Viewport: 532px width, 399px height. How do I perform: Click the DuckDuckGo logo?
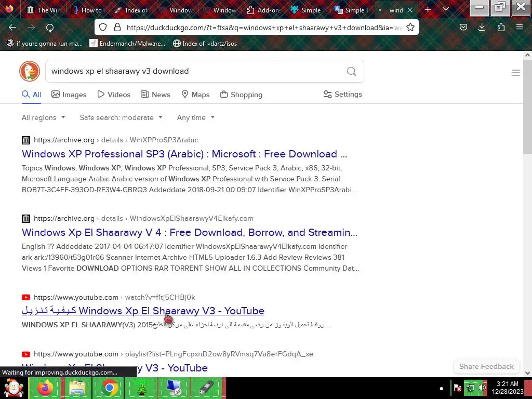point(30,71)
